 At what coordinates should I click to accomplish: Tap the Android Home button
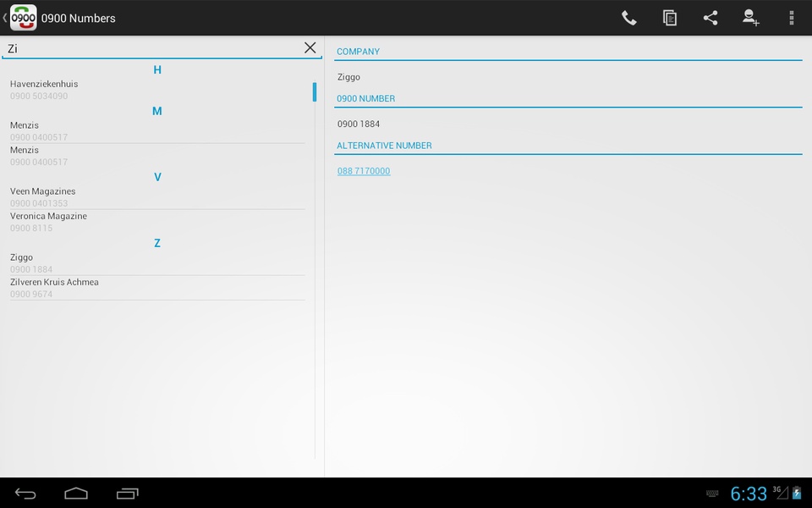[76, 494]
